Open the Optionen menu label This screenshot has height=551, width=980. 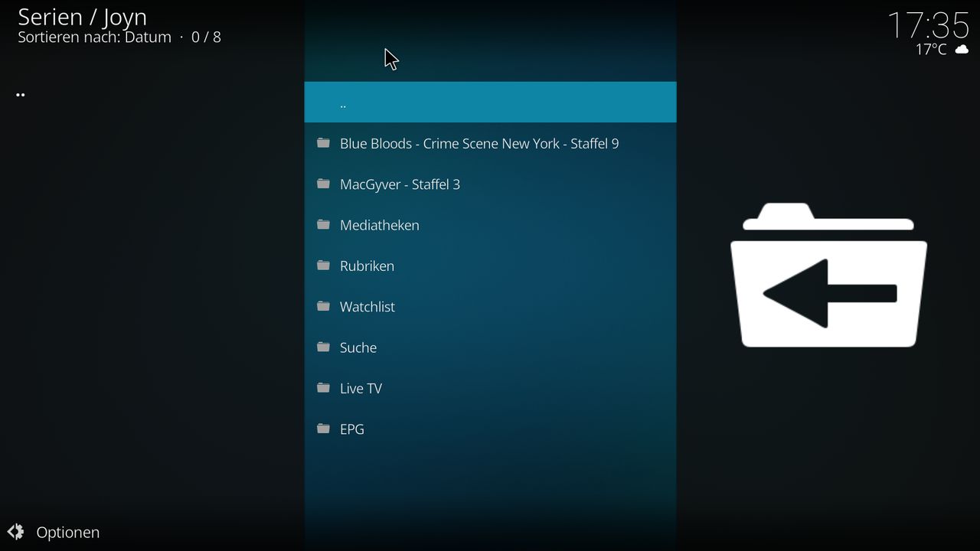click(x=68, y=533)
